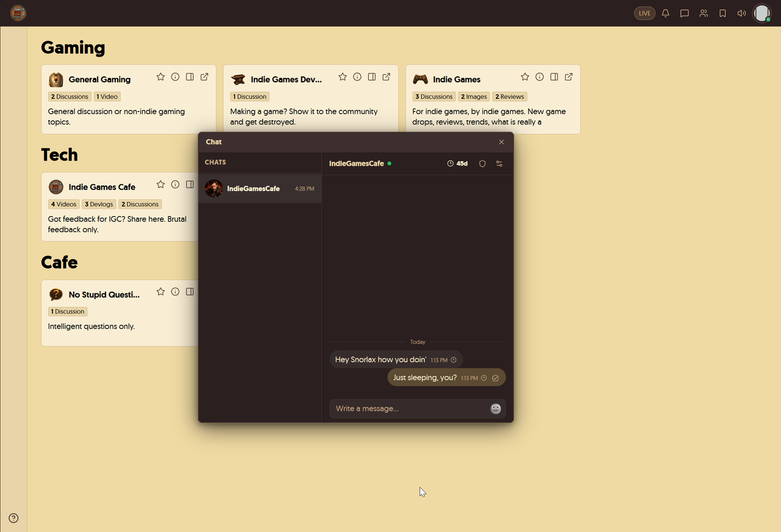Image resolution: width=781 pixels, height=532 pixels.
Task: Click the 4 Videos tag
Action: pos(64,204)
